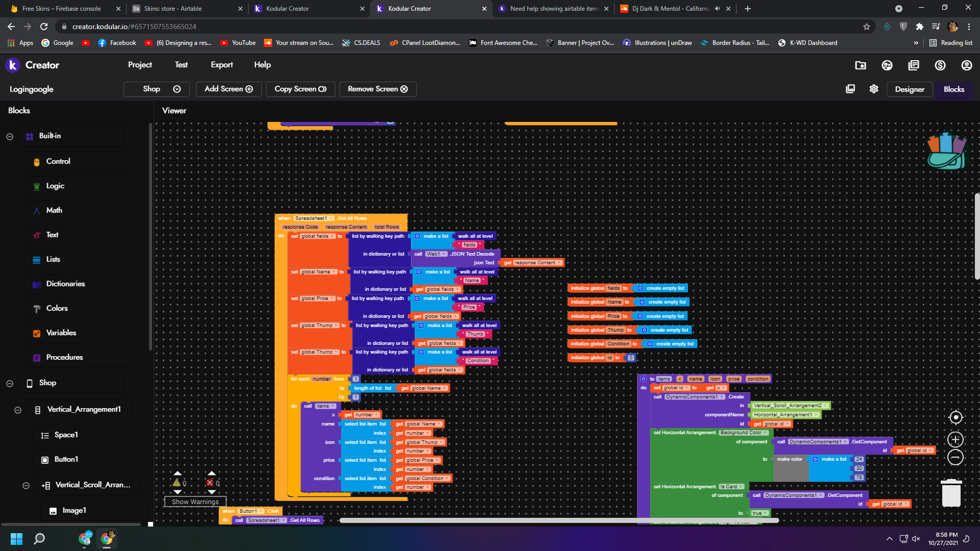Open the Dictionaries blocks drawer
Screen dimensions: 980x551
click(x=65, y=284)
